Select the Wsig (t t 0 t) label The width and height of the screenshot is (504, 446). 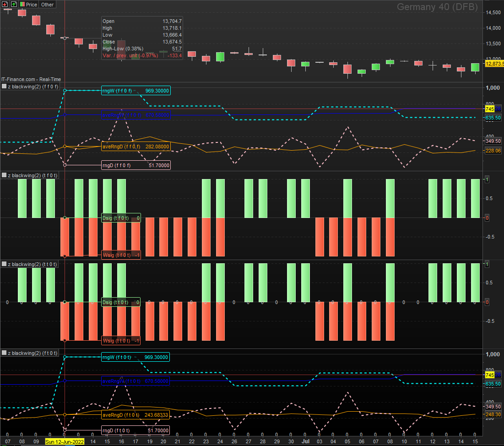(121, 341)
